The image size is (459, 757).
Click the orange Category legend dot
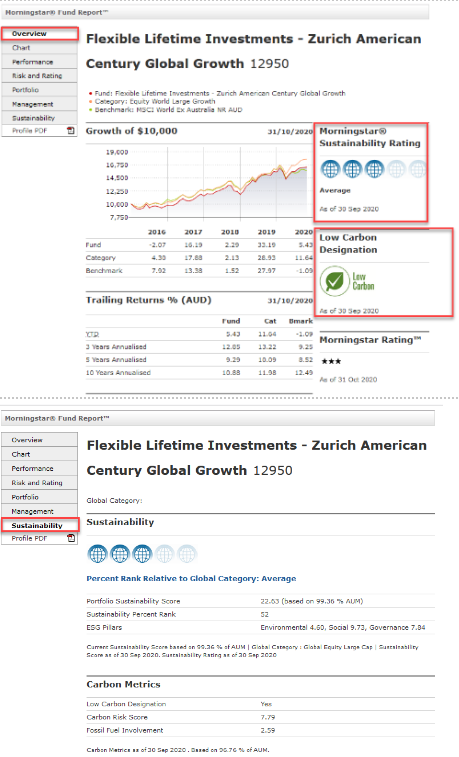(90, 102)
